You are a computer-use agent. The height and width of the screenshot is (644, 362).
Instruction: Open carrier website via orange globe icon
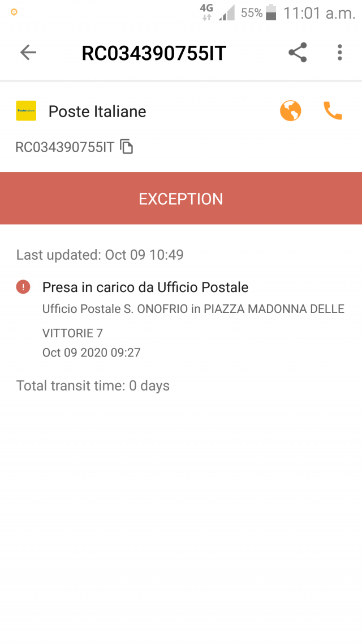pyautogui.click(x=291, y=111)
